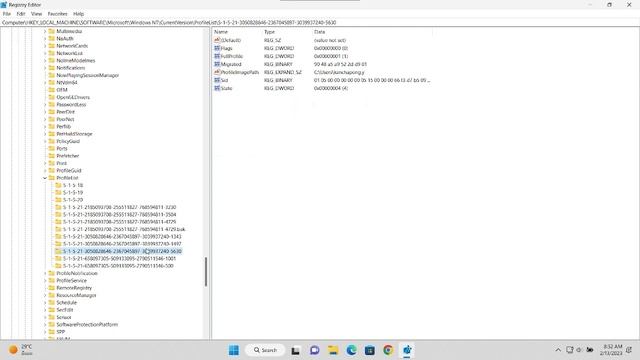The width and height of the screenshot is (640, 360).
Task: Click the data value 0x00000004 (4)
Action: point(331,88)
